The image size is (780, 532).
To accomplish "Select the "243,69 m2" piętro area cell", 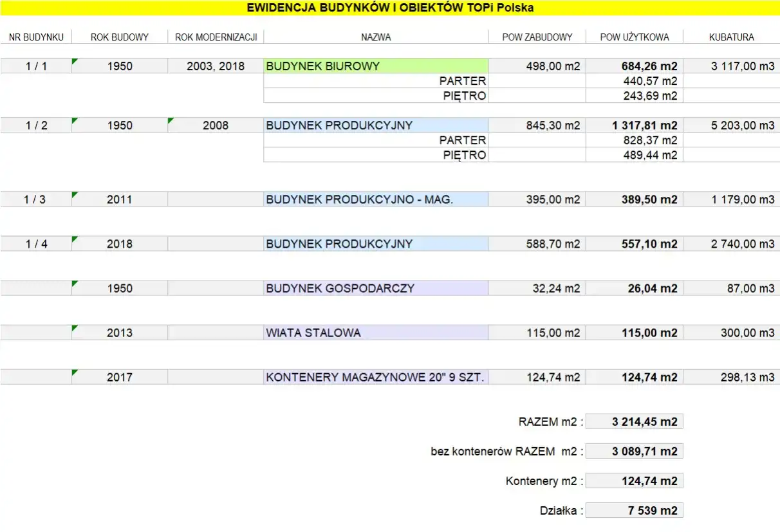I will [x=635, y=95].
